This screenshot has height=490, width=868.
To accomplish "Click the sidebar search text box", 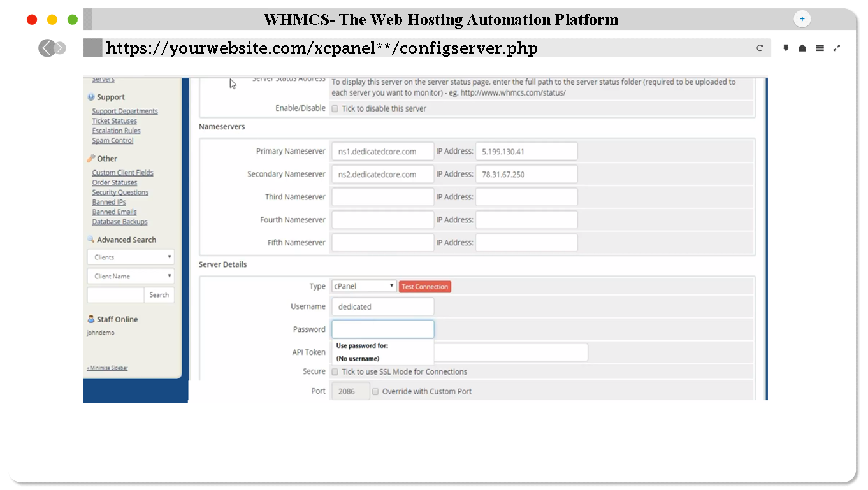I will (x=115, y=295).
